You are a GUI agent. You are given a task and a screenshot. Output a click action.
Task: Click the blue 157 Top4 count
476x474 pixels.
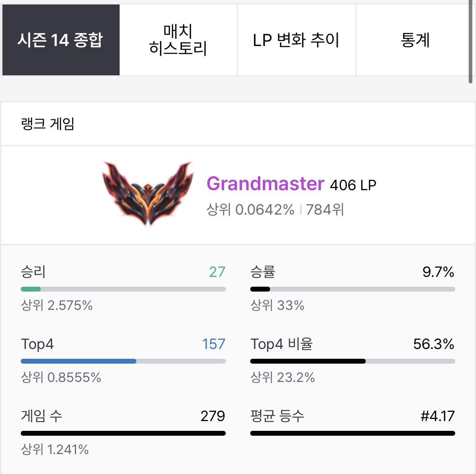(214, 344)
